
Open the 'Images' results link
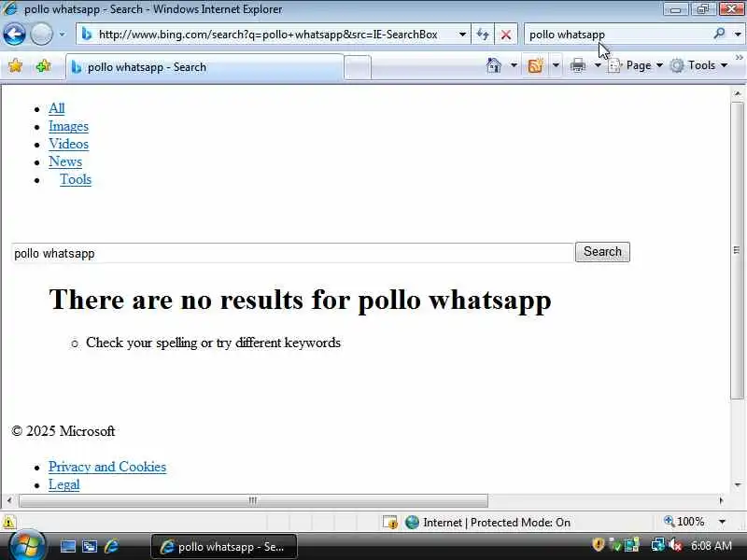pos(68,126)
